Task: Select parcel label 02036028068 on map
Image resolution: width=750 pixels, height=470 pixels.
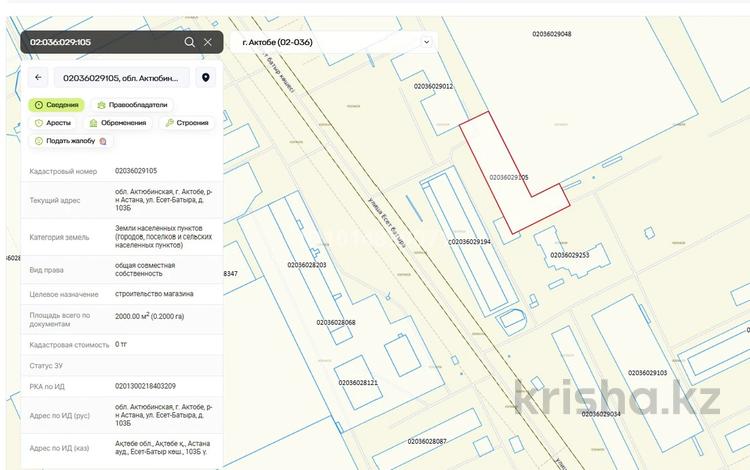Action: pos(336,322)
